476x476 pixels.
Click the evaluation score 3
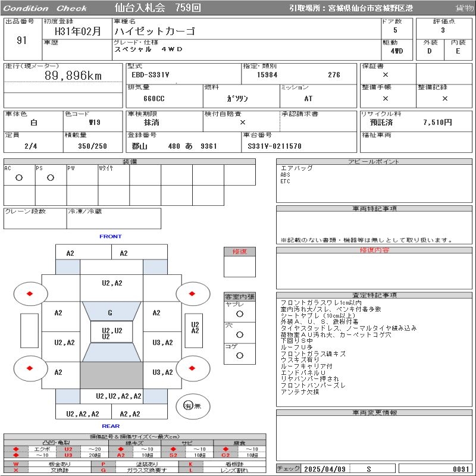click(443, 30)
